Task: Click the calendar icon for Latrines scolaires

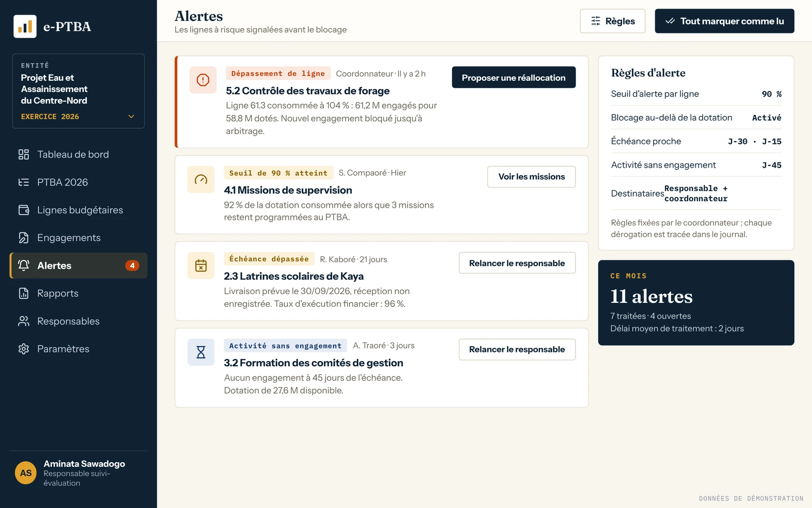Action: [x=201, y=266]
